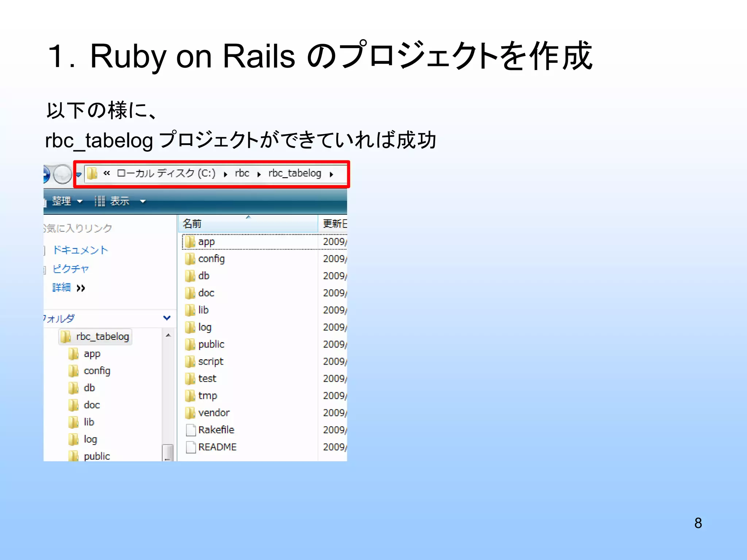
Task: Navigate to rbc breadcrumb segment
Action: [x=242, y=173]
